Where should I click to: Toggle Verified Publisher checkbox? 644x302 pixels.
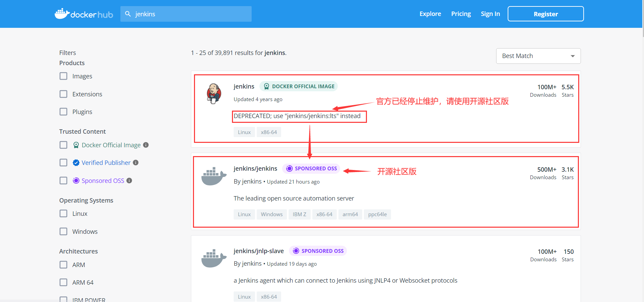click(x=63, y=163)
